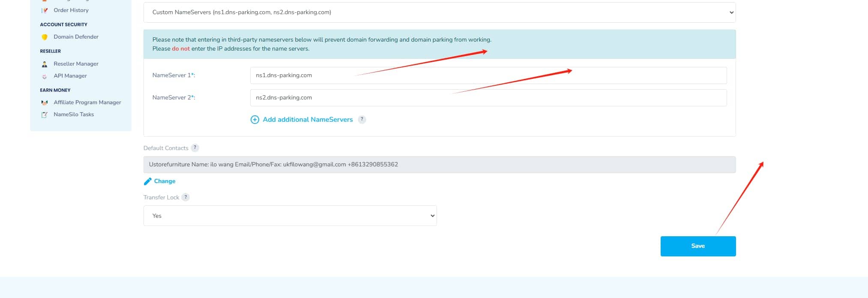Click the Add additional NameServers link
Viewport: 868px width, 298px height.
[308, 120]
